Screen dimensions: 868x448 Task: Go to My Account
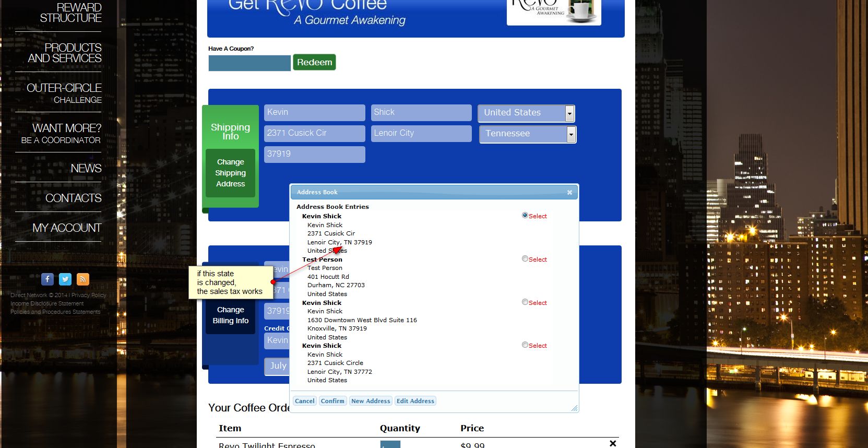[67, 228]
